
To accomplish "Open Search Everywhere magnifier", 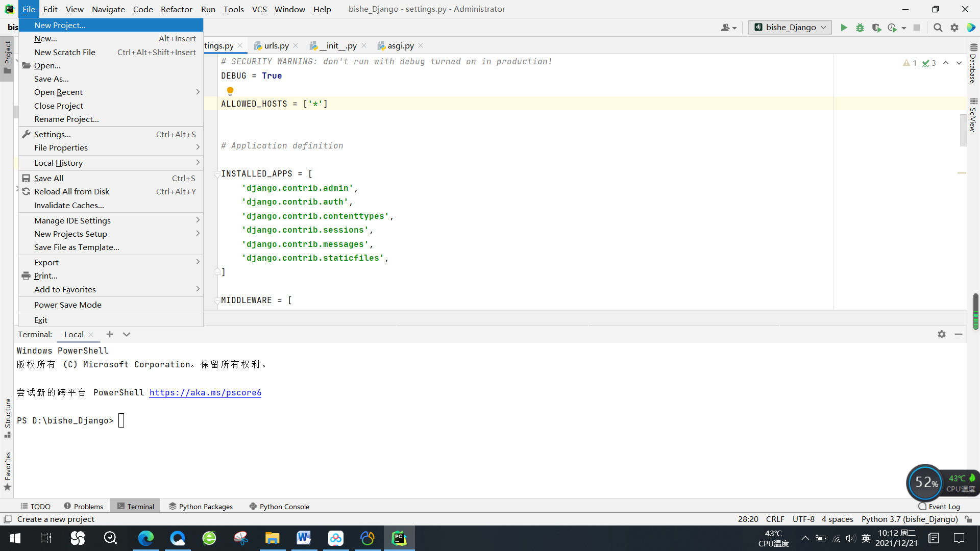I will (x=938, y=28).
